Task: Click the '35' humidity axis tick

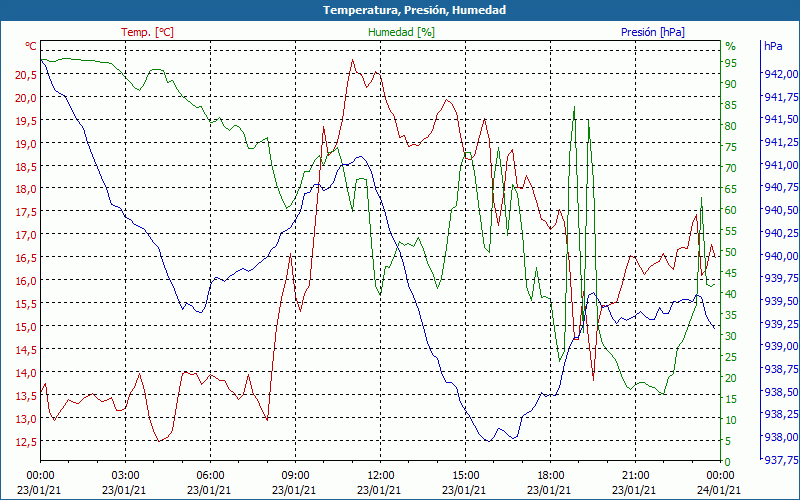Action: [731, 315]
